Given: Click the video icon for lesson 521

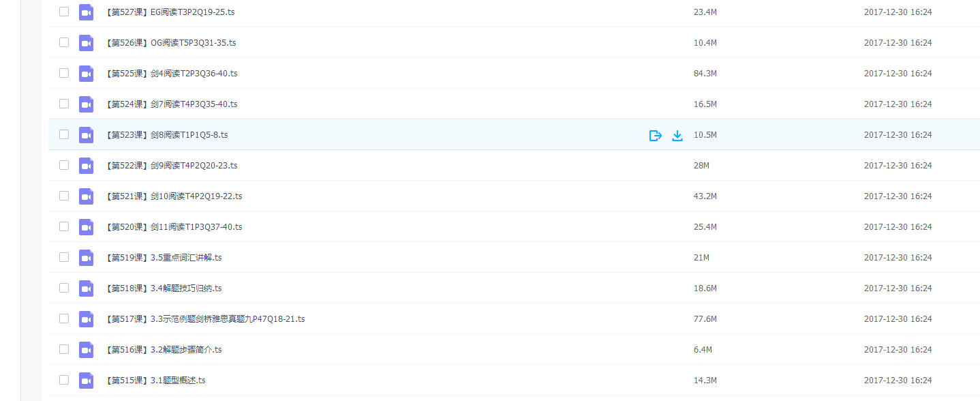Looking at the screenshot, I should [x=86, y=196].
